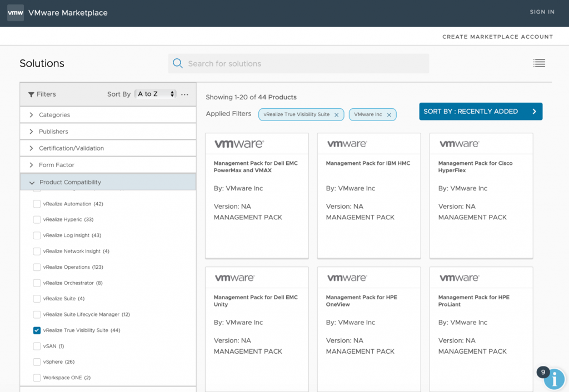Open the filters ellipsis options
This screenshot has height=392, width=569.
point(185,94)
